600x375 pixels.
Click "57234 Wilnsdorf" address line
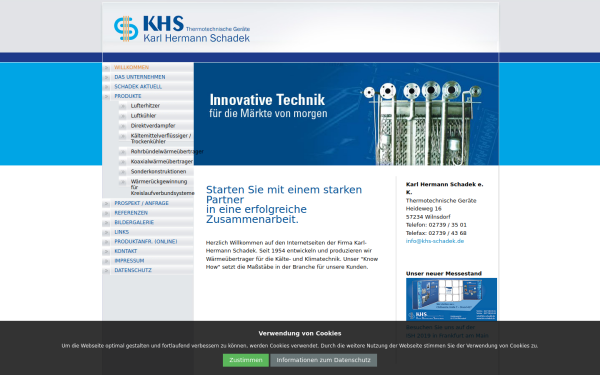(x=428, y=217)
